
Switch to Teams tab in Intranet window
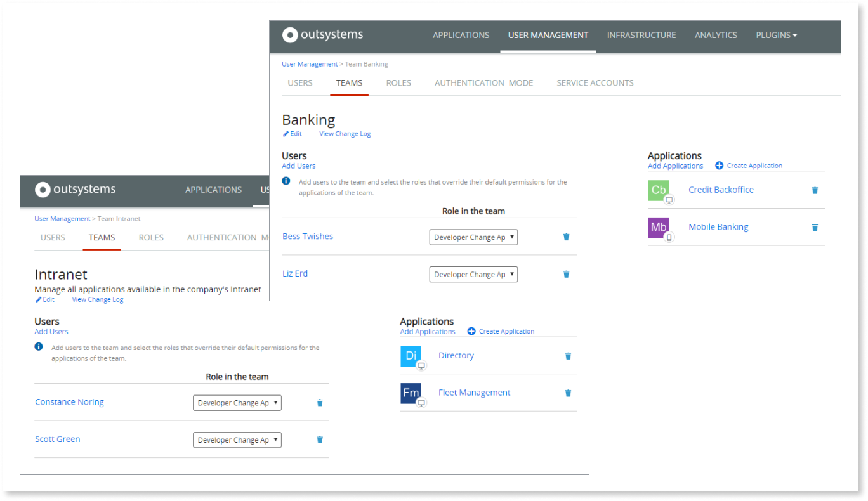point(102,238)
